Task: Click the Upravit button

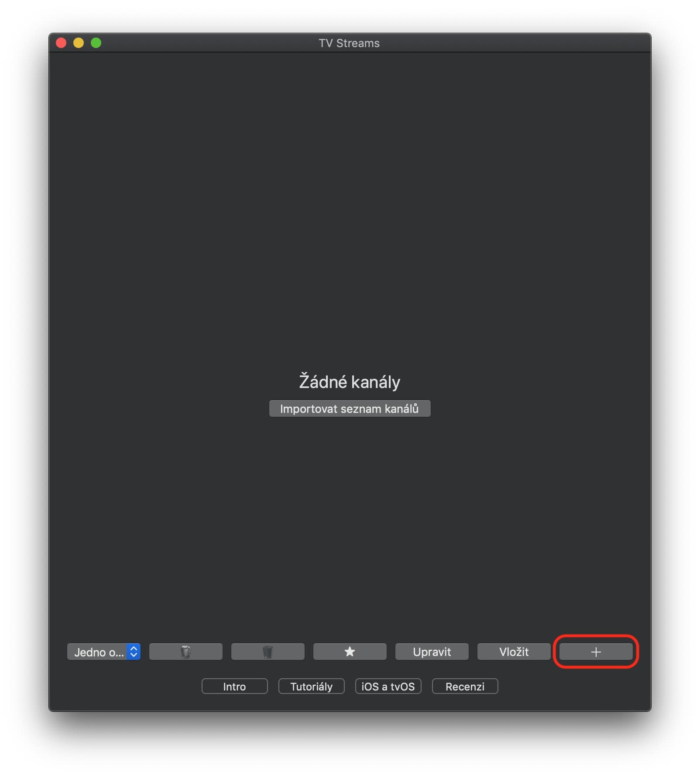Action: click(x=432, y=652)
